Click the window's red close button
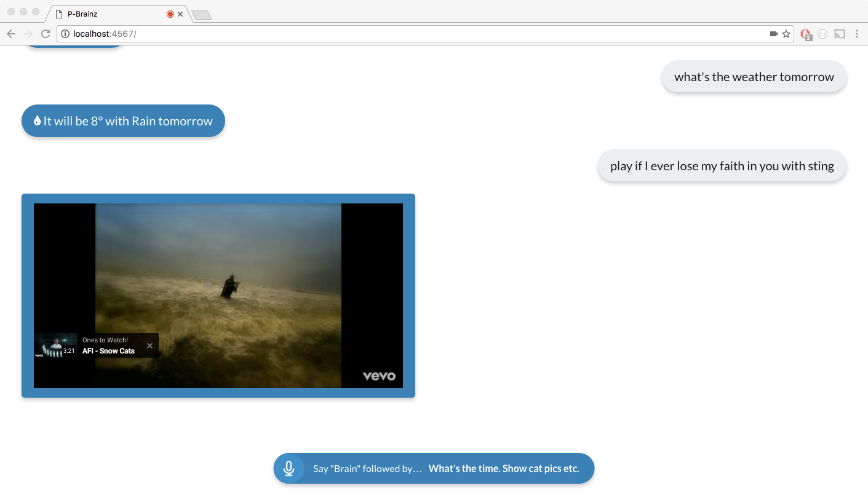The image size is (868, 496). click(x=11, y=12)
